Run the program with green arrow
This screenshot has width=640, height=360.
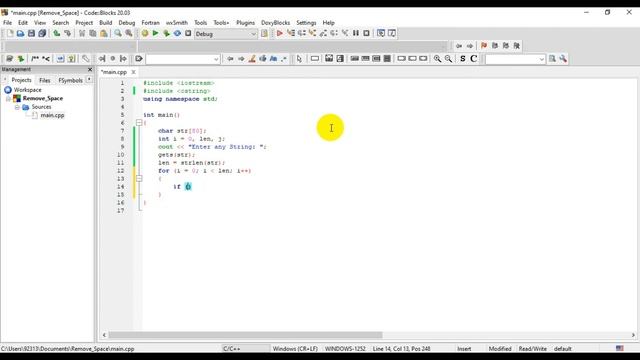coord(155,33)
